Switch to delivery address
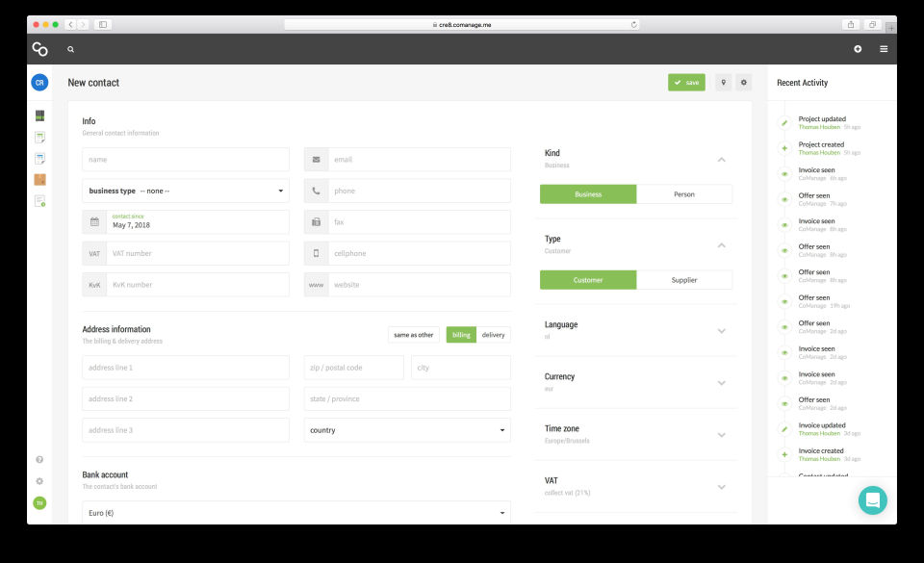The height and width of the screenshot is (563, 924). 493,335
